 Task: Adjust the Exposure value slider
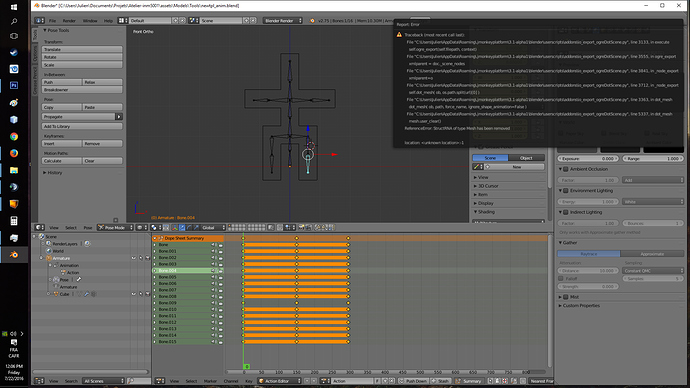coord(588,158)
